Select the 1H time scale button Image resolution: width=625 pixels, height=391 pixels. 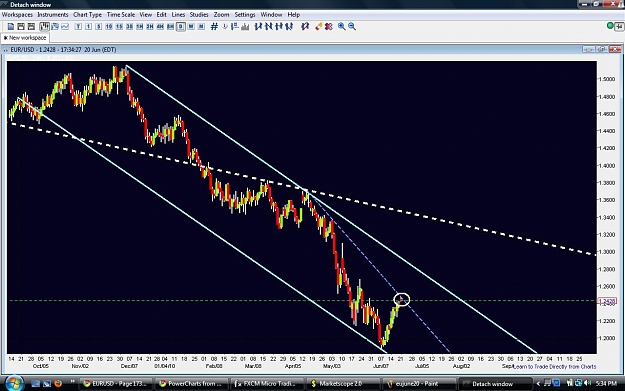140,27
